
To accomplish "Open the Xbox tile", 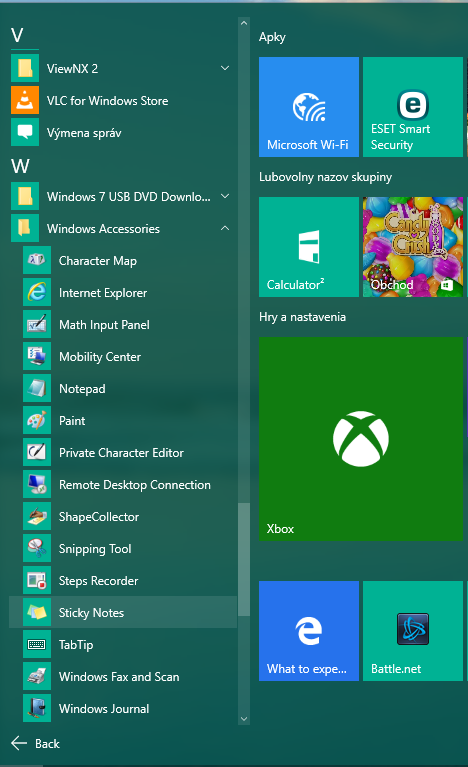I will coord(361,439).
